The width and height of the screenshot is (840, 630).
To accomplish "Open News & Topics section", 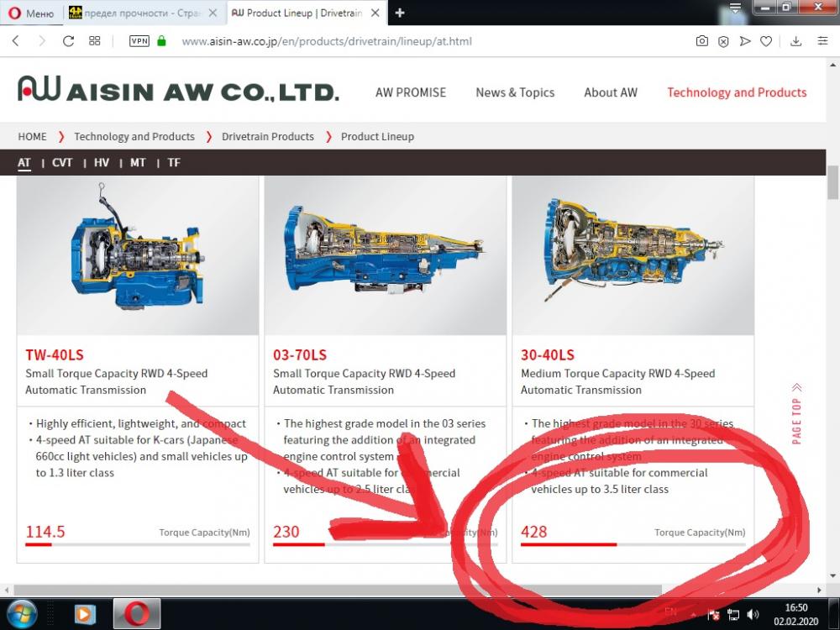I will pos(515,92).
